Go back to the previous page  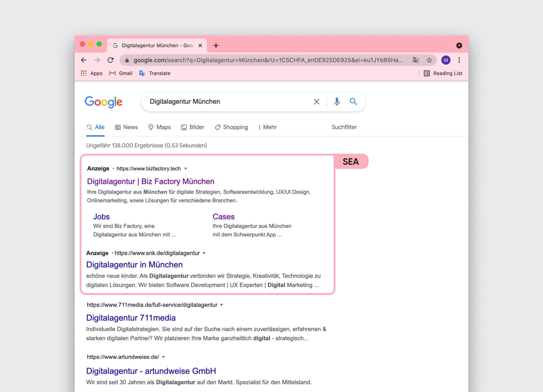[84, 60]
